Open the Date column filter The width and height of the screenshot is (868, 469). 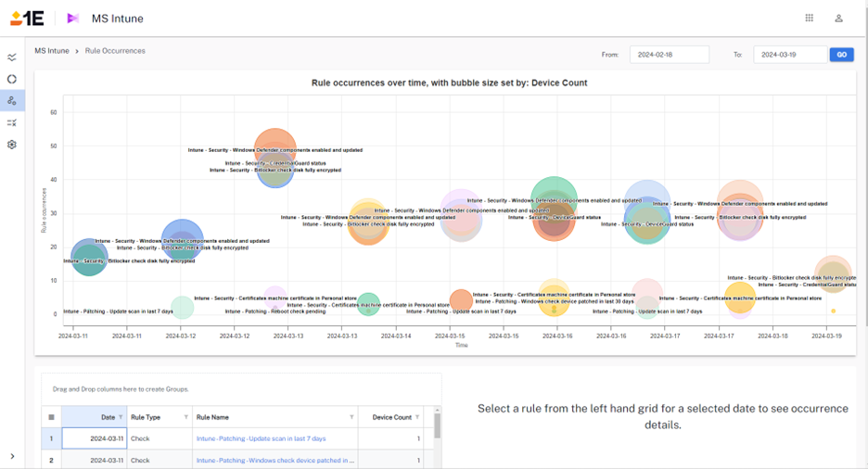point(121,418)
